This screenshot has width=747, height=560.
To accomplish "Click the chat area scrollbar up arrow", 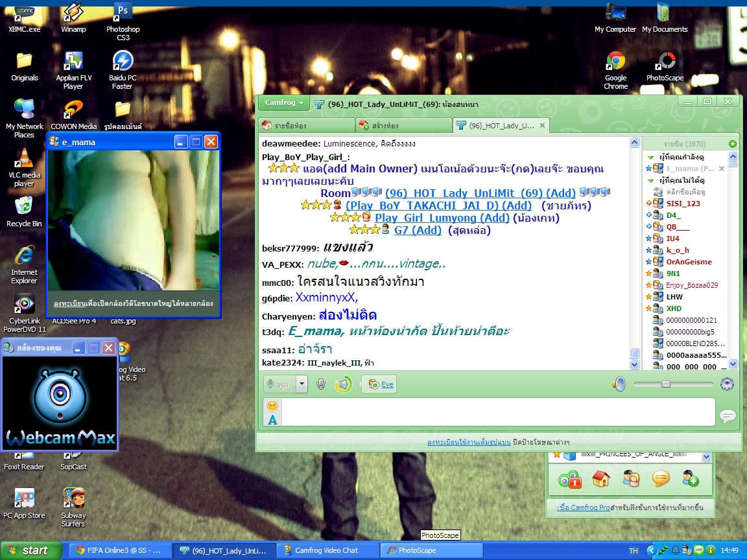I will click(x=634, y=143).
